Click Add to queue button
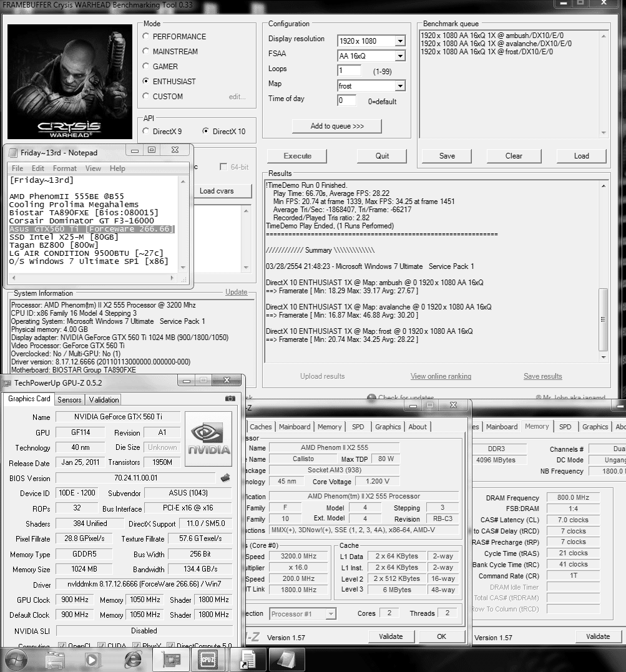This screenshot has width=626, height=672. (337, 126)
